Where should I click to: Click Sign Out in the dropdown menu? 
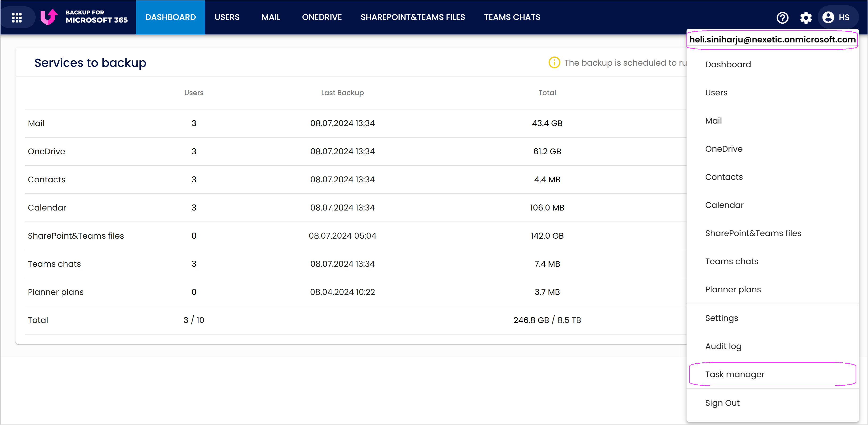pos(772,403)
